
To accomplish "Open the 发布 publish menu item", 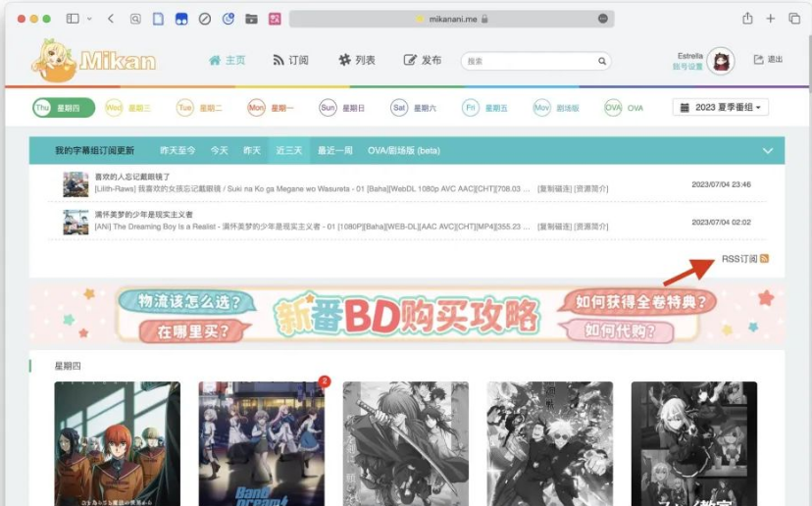I will [423, 60].
